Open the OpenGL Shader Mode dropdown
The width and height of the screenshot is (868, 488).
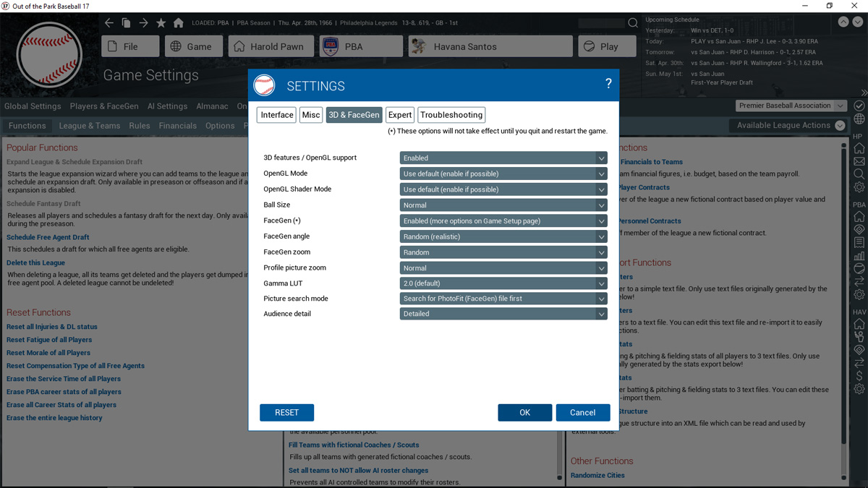(x=503, y=189)
